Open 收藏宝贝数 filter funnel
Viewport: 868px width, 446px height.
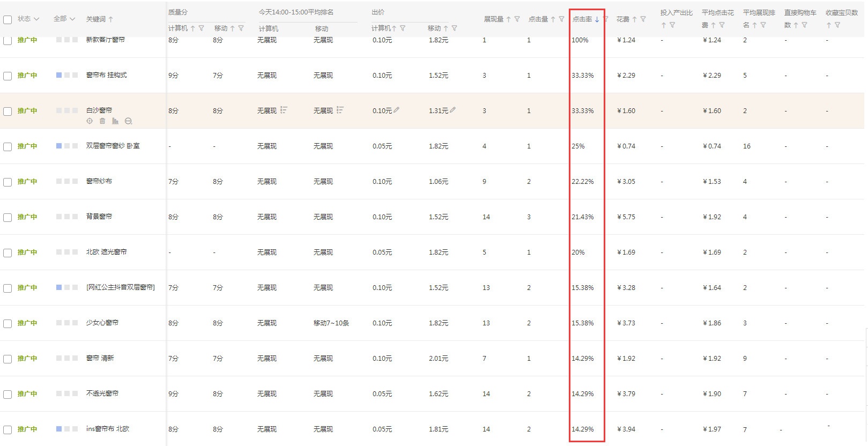(x=837, y=25)
